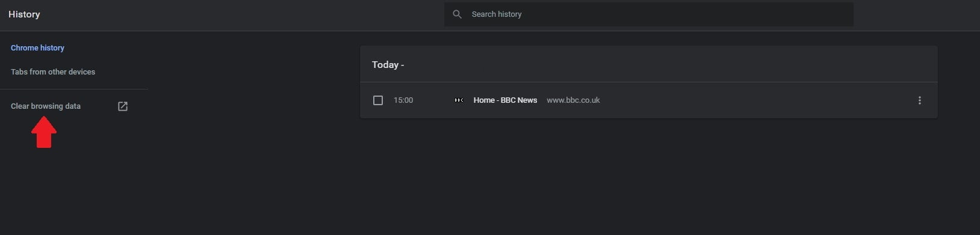Click the www.bbc.co.uk domain text

tap(573, 100)
